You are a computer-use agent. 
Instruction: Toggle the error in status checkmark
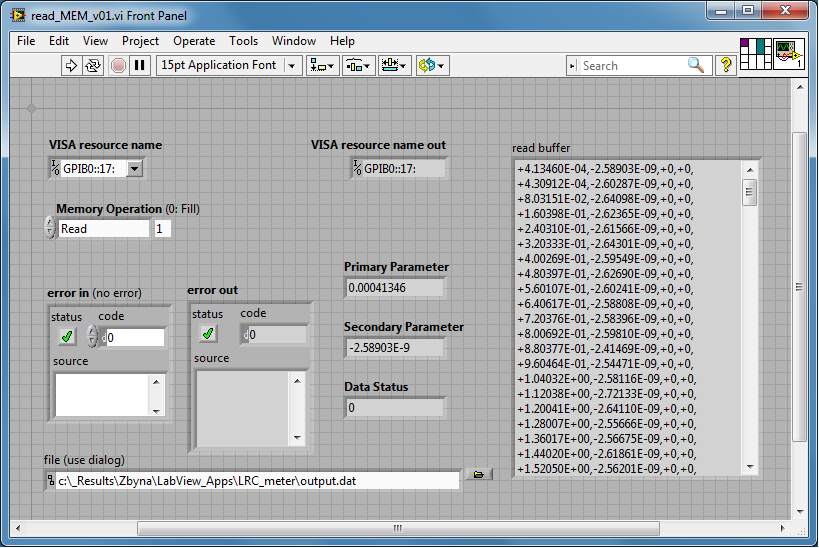[67, 337]
